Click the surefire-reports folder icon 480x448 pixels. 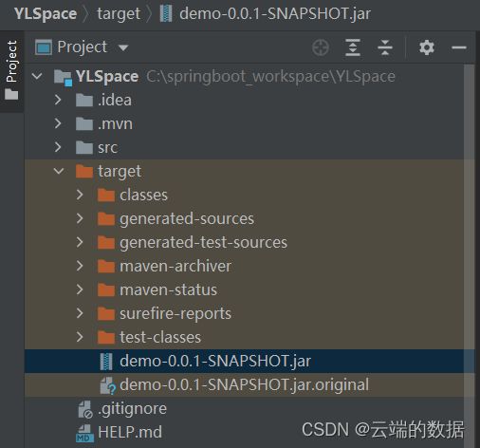[x=106, y=313]
